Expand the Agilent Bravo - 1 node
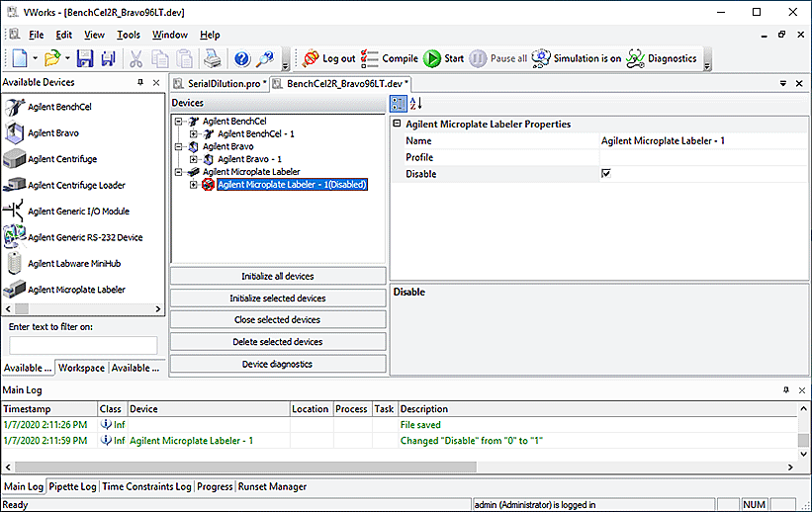 coord(193,159)
